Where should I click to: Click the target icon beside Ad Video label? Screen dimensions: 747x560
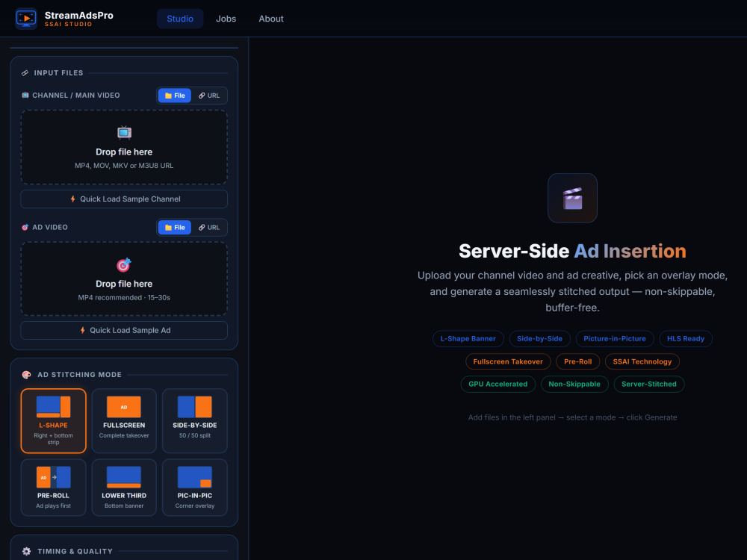point(25,227)
